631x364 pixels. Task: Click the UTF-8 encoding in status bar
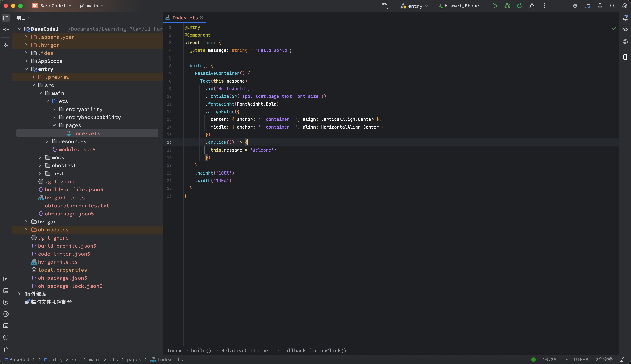point(581,359)
